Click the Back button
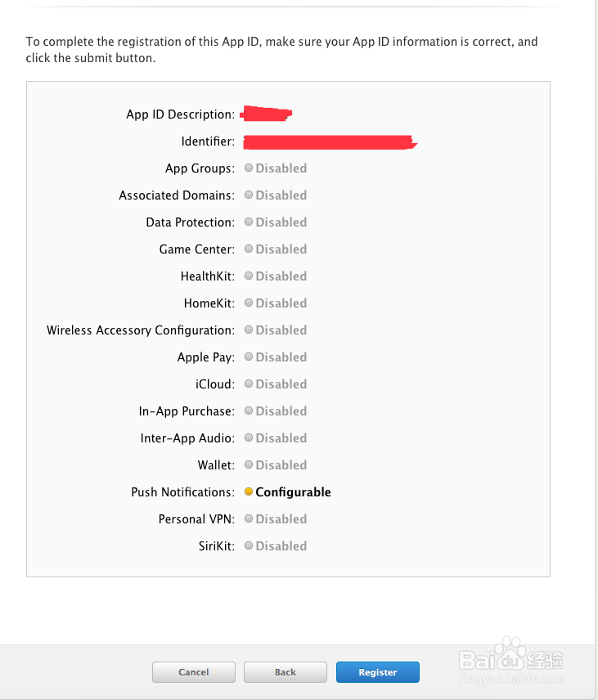The image size is (598, 700). point(285,672)
